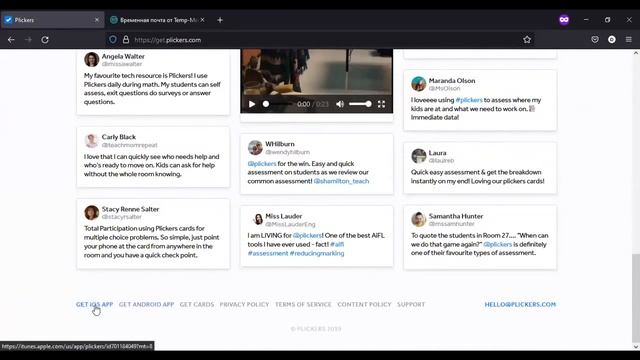The width and height of the screenshot is (640, 360).
Task: Open the GET IOS APP link
Action: pos(94,304)
